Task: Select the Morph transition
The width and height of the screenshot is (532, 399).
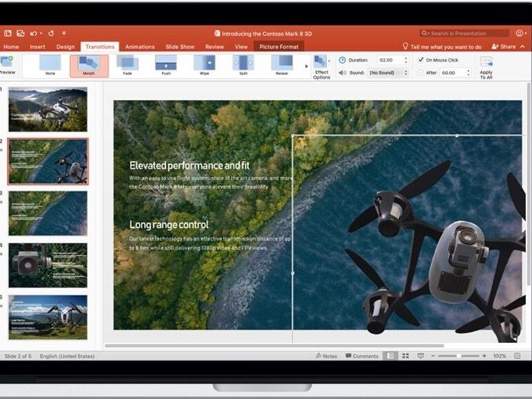Action: 89,66
